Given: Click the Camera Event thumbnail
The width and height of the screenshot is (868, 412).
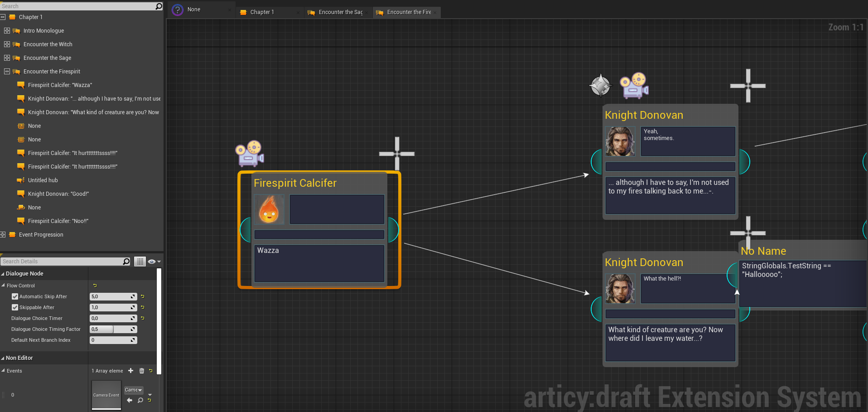Looking at the screenshot, I should click(106, 395).
